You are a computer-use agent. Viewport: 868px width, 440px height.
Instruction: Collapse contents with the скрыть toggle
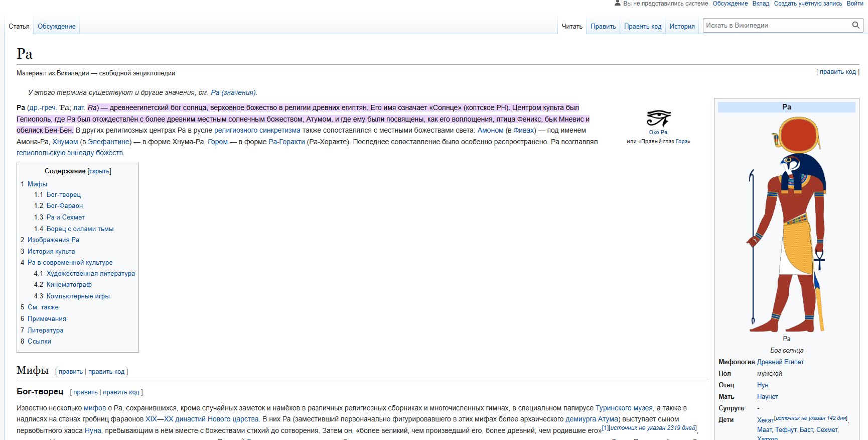(x=99, y=171)
